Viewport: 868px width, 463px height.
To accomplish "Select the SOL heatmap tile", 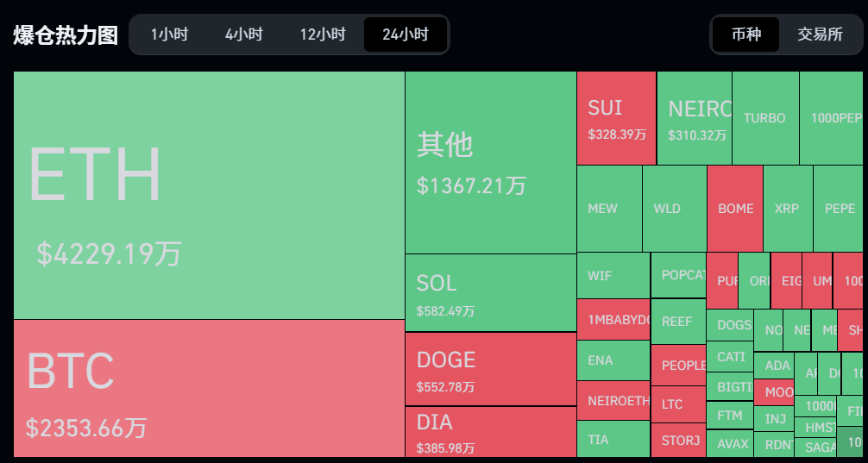I will (490, 292).
